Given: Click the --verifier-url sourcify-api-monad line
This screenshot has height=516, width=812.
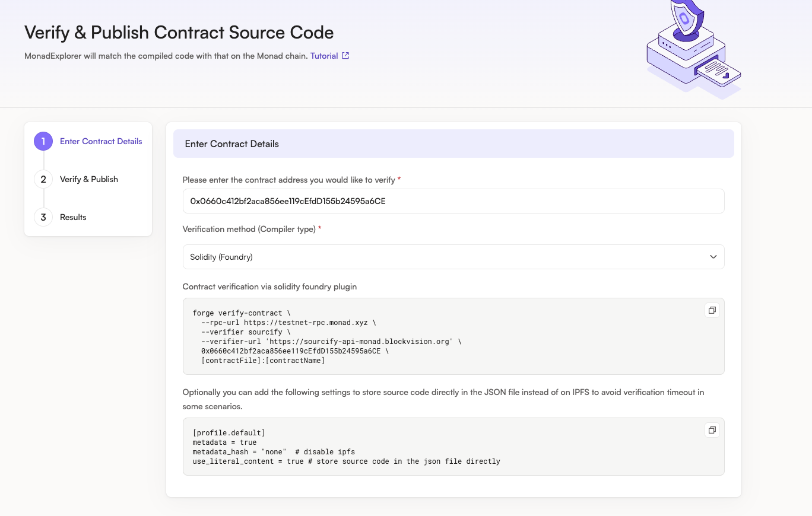Looking at the screenshot, I should [331, 342].
